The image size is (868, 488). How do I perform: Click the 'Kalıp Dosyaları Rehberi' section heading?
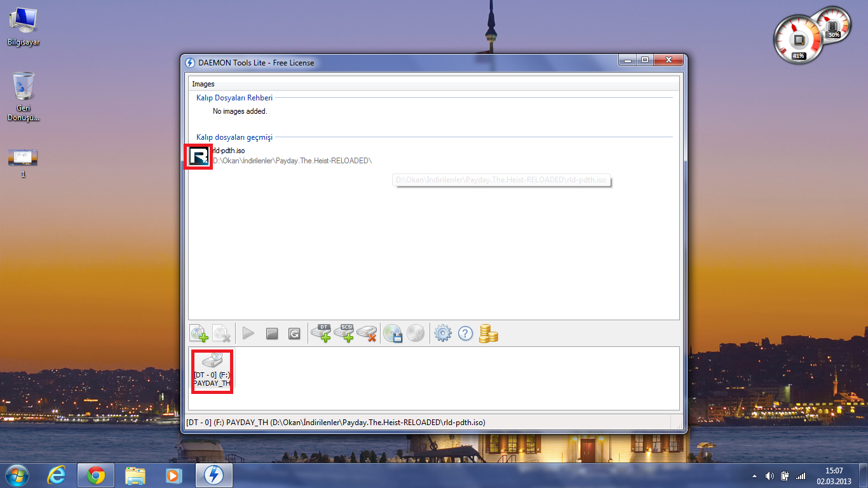point(234,98)
